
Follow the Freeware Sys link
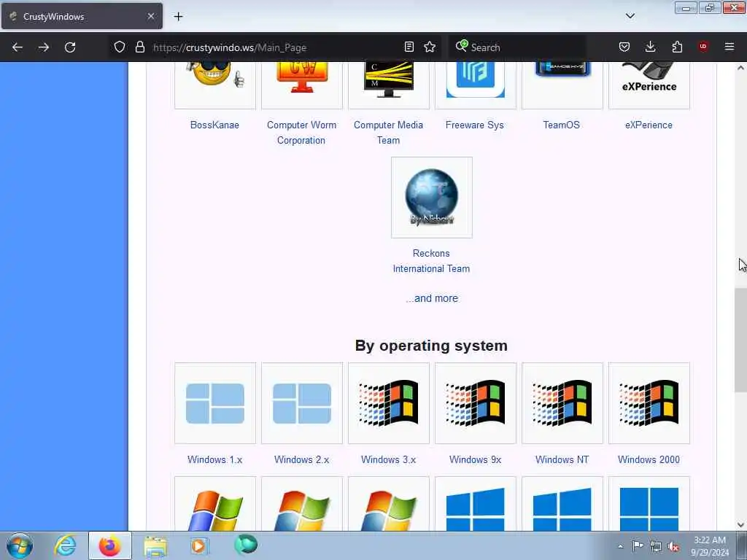tap(474, 125)
